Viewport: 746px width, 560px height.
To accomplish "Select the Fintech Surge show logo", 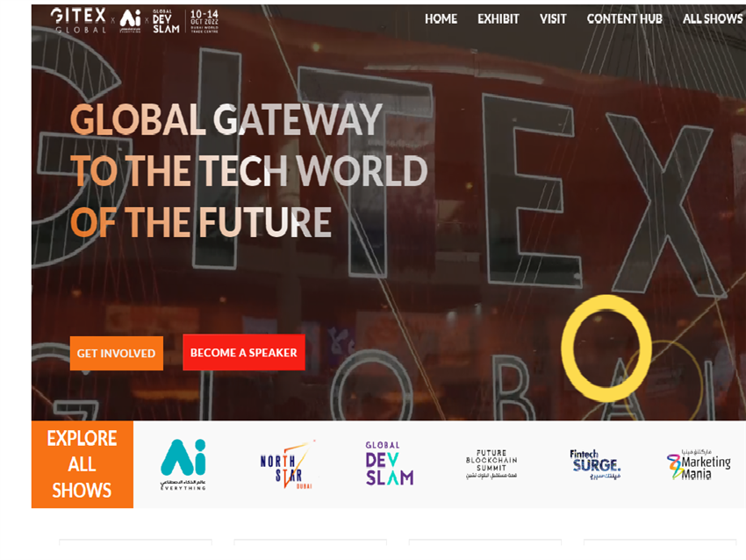I will (596, 463).
